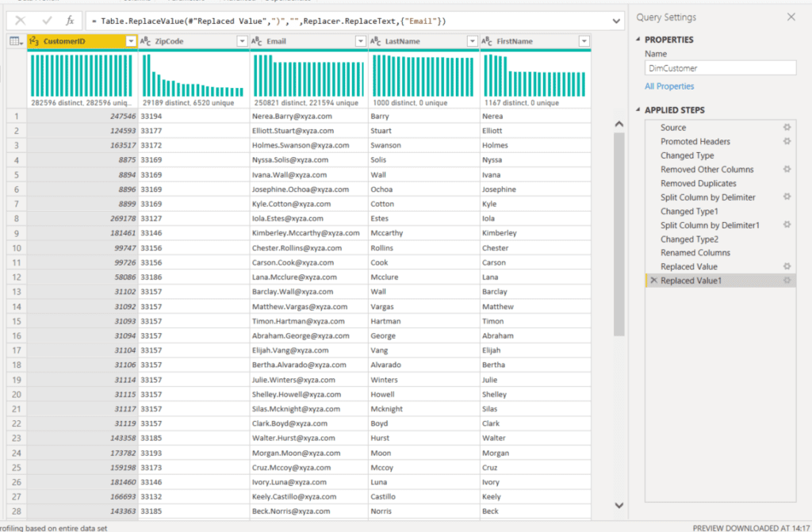Open settings gear for Promoted Headers step
Viewport: 812px width, 532px height.
coord(787,141)
